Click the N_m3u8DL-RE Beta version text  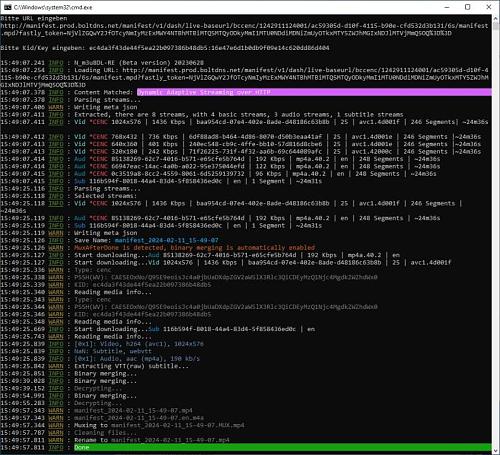(139, 63)
